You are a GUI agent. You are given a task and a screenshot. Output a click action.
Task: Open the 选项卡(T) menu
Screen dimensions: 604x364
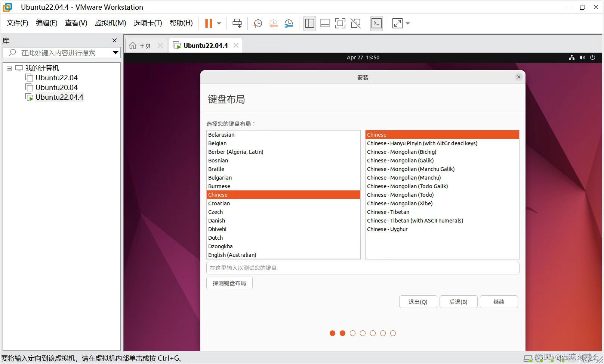coord(148,23)
